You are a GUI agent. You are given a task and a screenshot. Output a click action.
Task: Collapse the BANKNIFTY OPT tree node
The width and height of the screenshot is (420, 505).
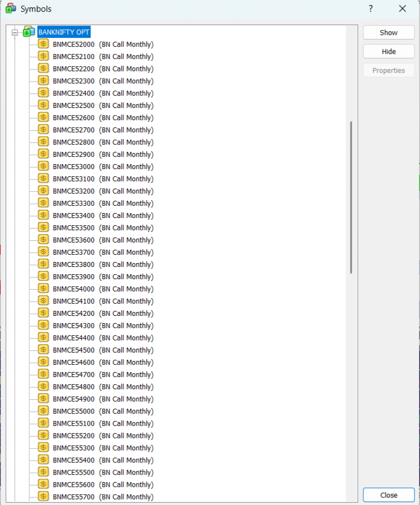15,32
